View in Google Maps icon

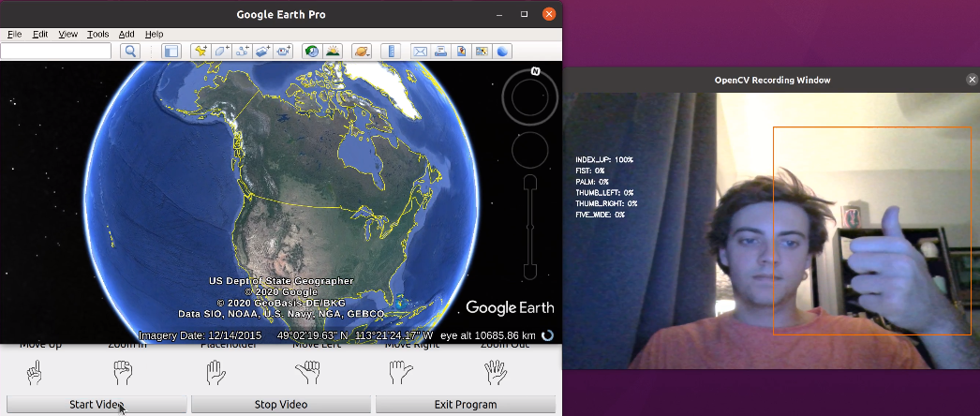[482, 52]
